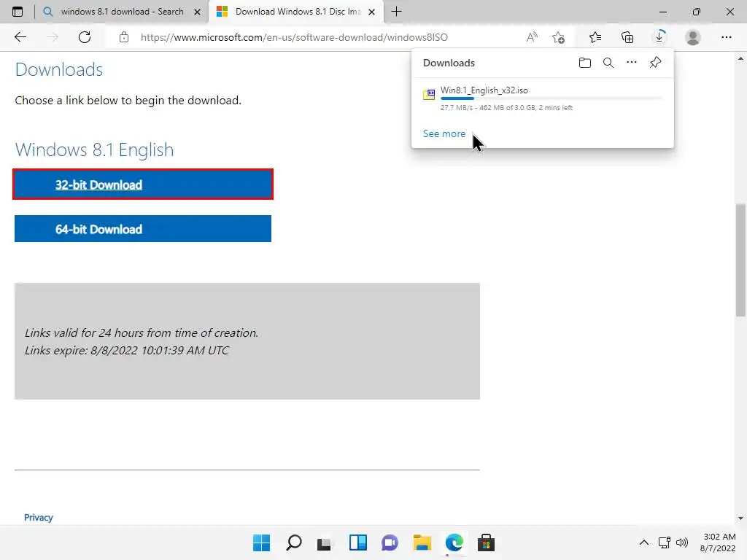Go back to the previous page
The image size is (747, 560).
[20, 37]
